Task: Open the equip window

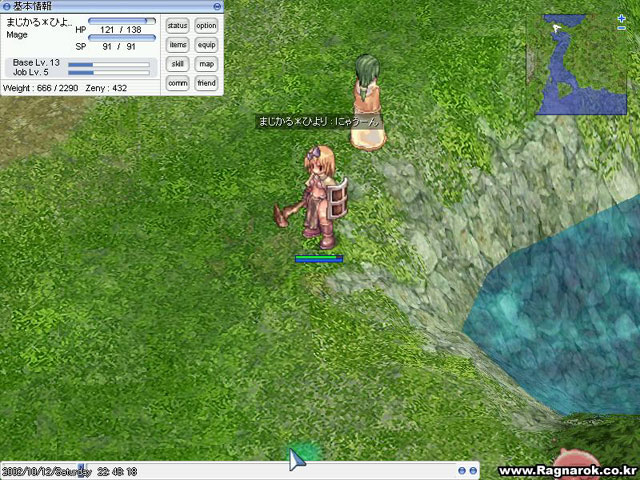Action: point(206,45)
